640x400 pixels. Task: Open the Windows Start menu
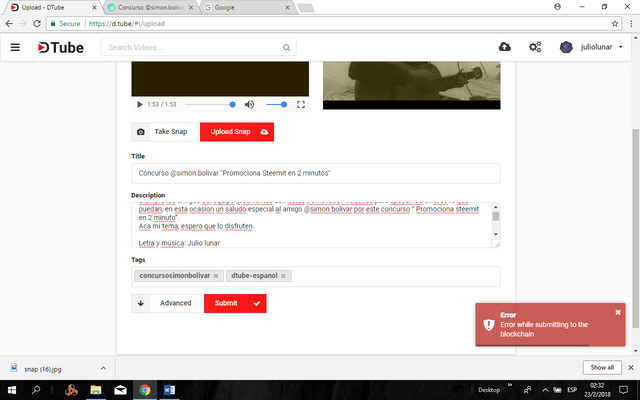[12, 390]
